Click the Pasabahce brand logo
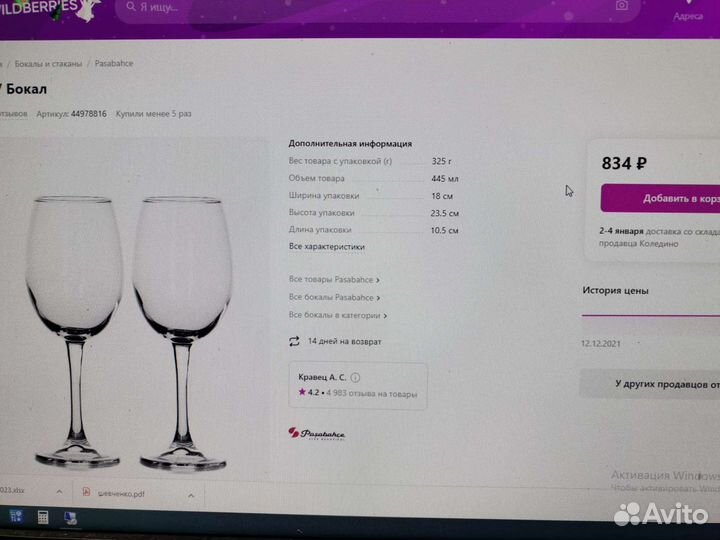 tap(316, 433)
